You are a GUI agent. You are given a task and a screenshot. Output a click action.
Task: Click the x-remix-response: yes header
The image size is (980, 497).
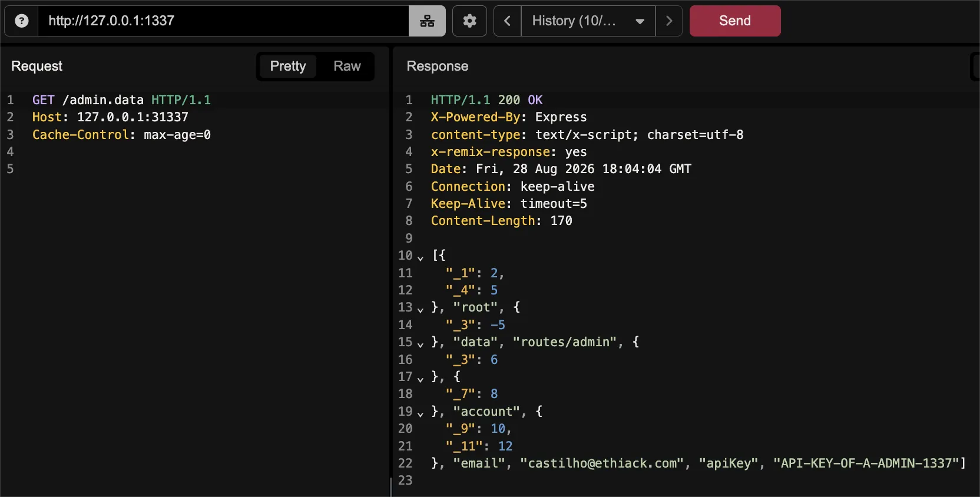509,152
